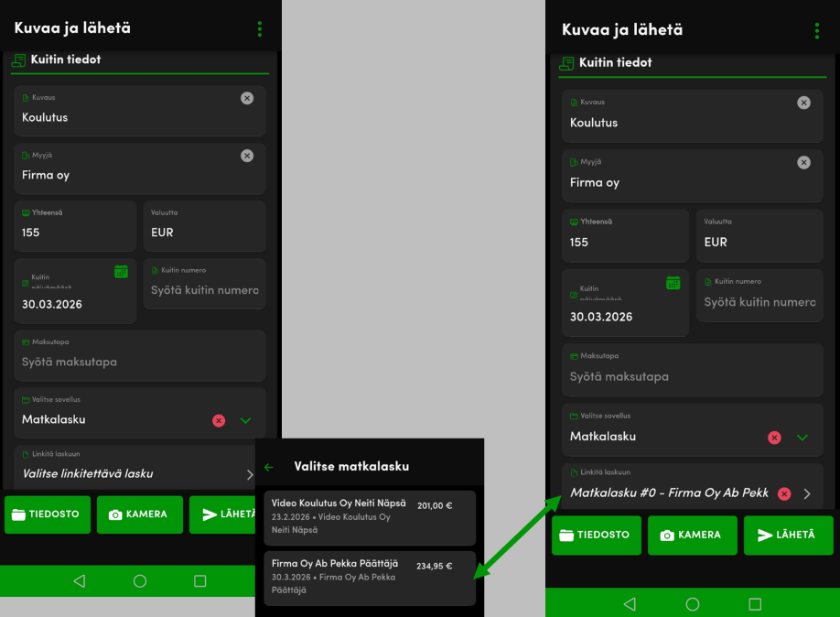Tap the KAMERA button on the right screen
The image size is (840, 617).
point(692,535)
